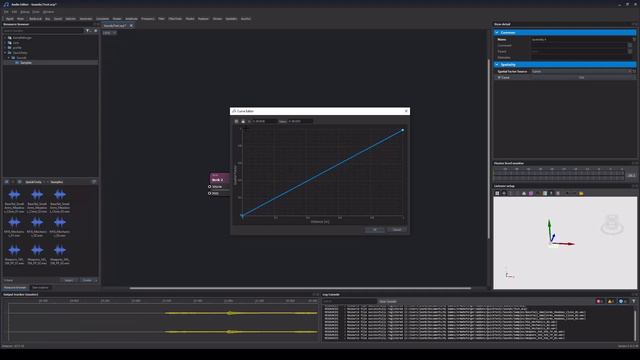Screen dimensions: 640x360
Task: Click the Bus toolbar item
Action: (48, 19)
